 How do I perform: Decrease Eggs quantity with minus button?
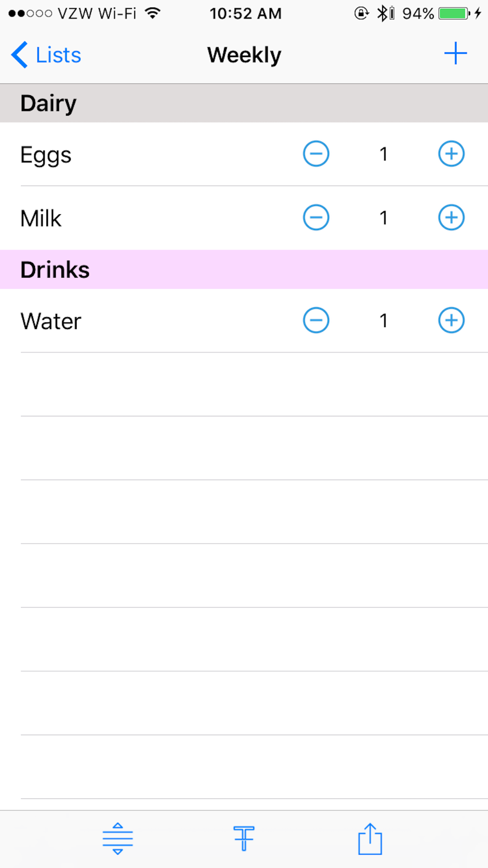click(316, 154)
